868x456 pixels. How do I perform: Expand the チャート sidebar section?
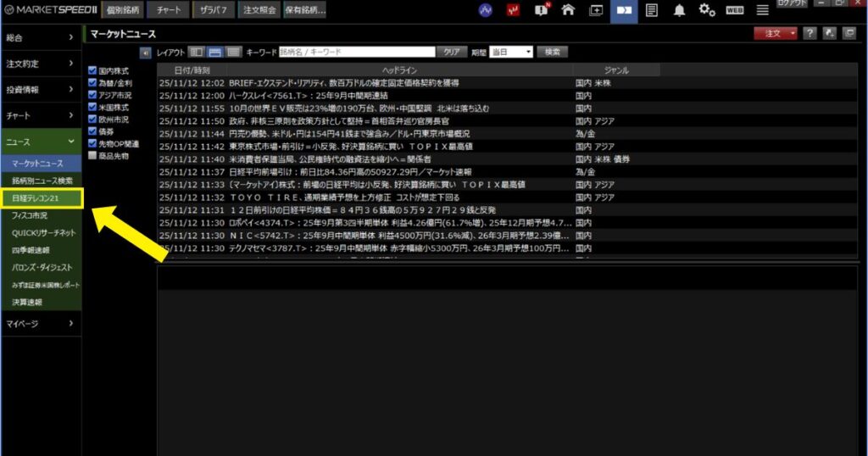tap(41, 115)
